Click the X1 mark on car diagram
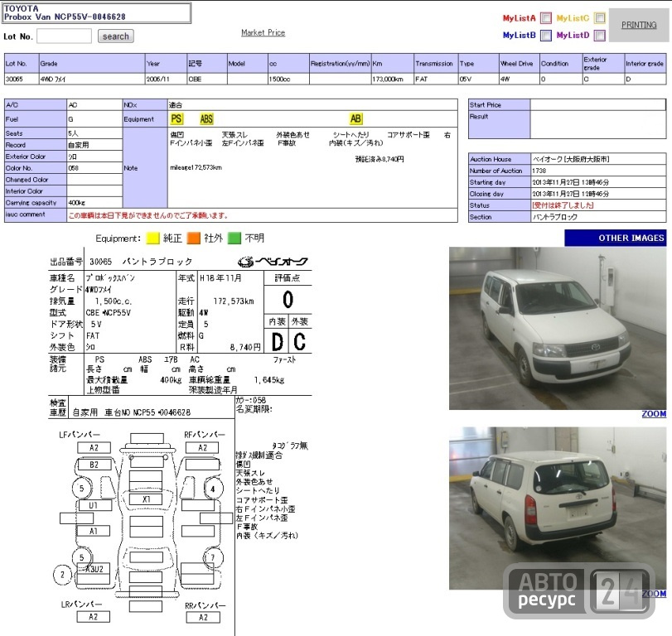 [146, 499]
